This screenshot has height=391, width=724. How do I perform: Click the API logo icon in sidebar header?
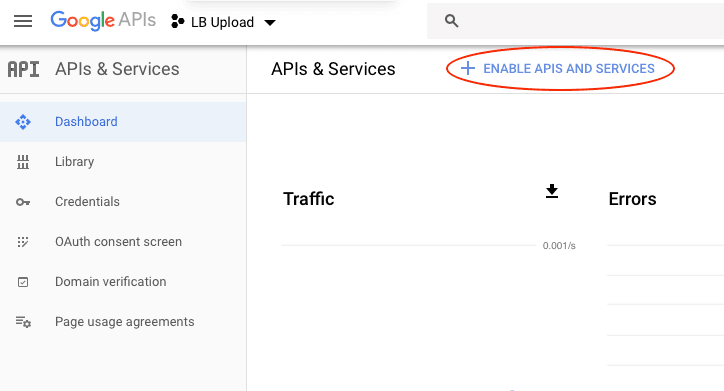pos(24,69)
